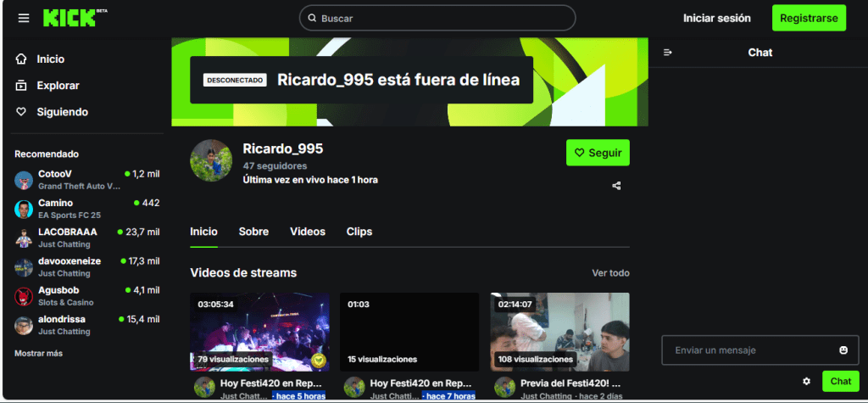Screen dimensions: 868x403
Task: Follow Ricardo_995 with the Seguir button
Action: [x=598, y=153]
